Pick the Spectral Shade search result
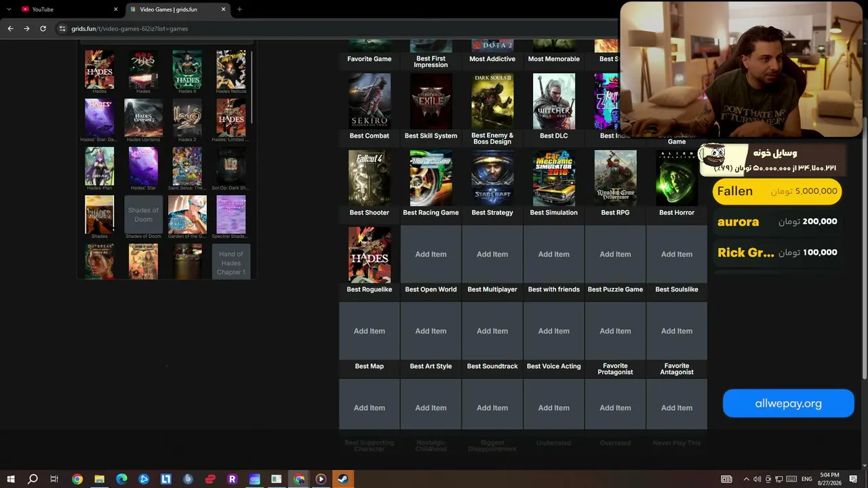868x488 pixels. [231, 215]
